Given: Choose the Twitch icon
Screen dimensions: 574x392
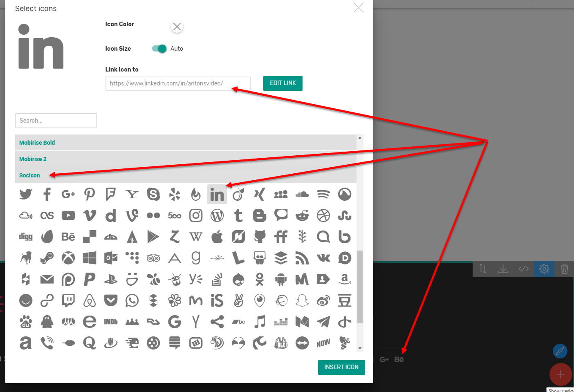Looking at the screenshot, I should coord(68,300).
